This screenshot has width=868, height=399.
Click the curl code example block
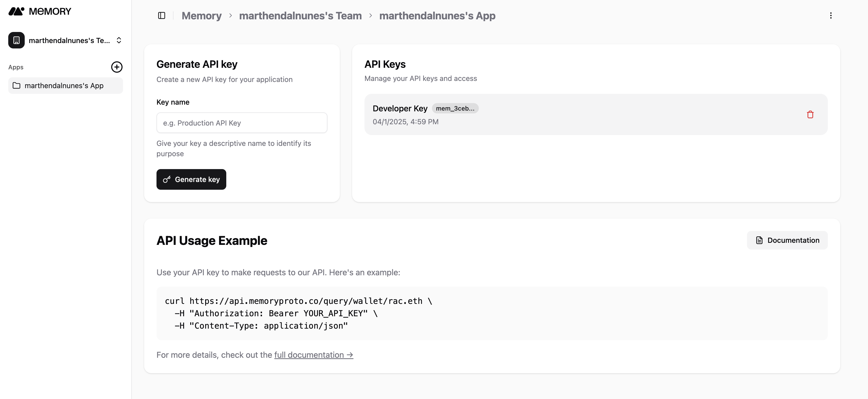click(x=492, y=313)
